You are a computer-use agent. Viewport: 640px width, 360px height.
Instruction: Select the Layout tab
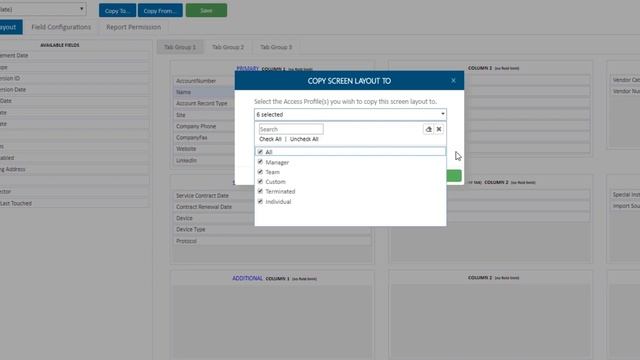(11, 27)
